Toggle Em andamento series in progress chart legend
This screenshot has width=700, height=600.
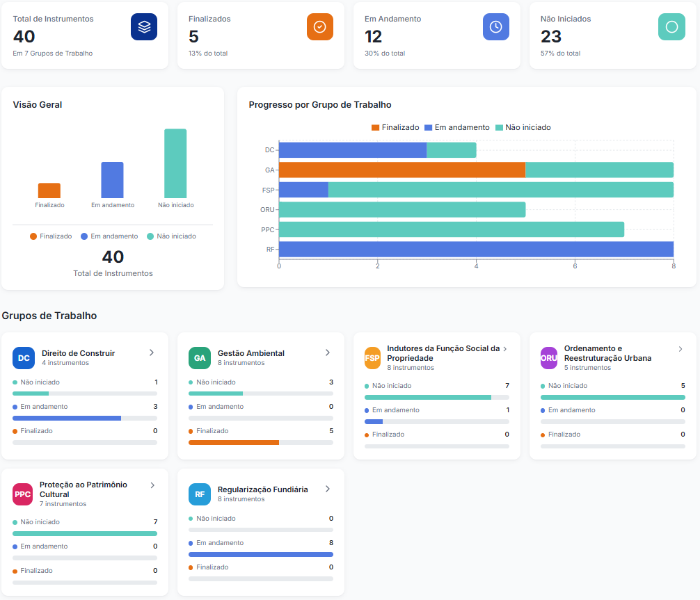point(457,127)
